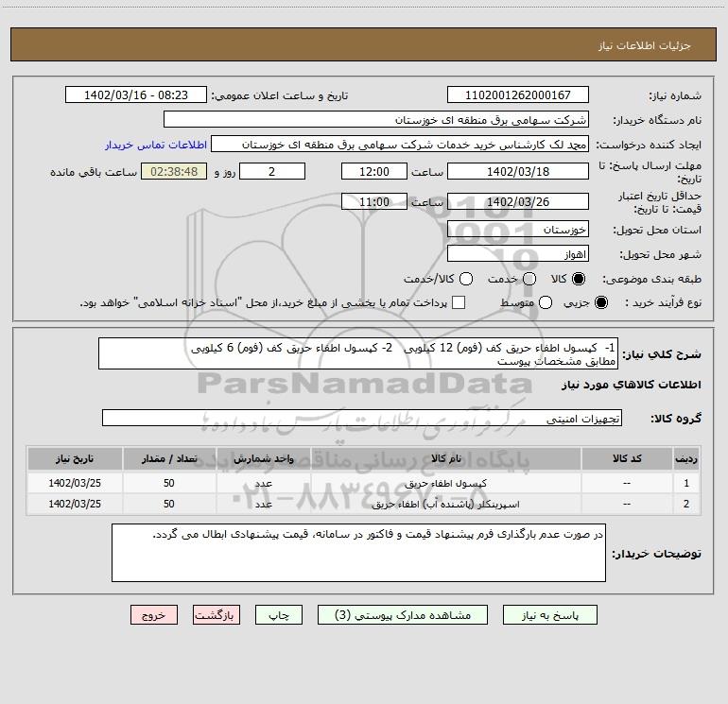Select the خدمت radio button

click(x=529, y=279)
